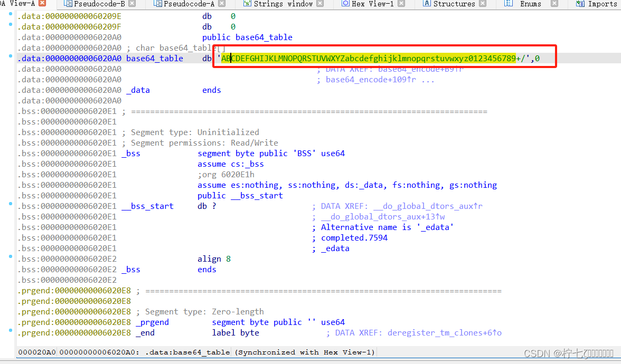Image resolution: width=621 pixels, height=364 pixels.
Task: Click the blue dot beside the _end label
Action: tap(11, 330)
